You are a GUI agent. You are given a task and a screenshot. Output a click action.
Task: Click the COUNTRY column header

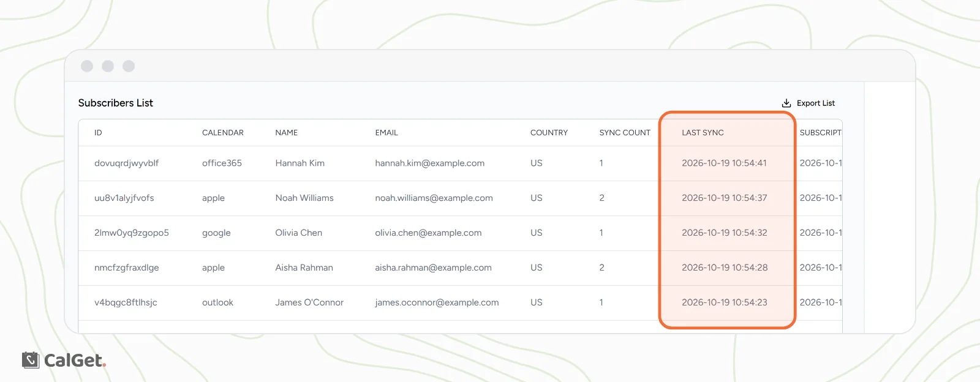(549, 132)
